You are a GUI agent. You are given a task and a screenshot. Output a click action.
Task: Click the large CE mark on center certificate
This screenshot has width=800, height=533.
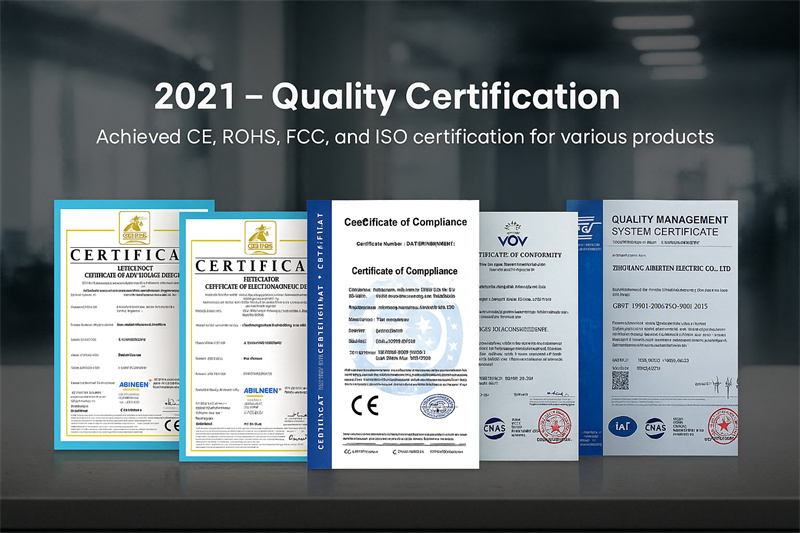(x=365, y=405)
